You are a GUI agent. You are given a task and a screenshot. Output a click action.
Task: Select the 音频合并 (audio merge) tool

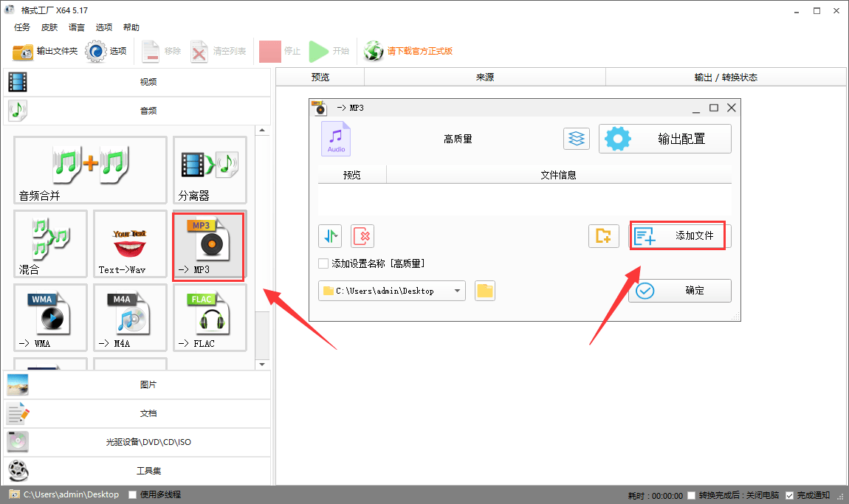point(89,170)
